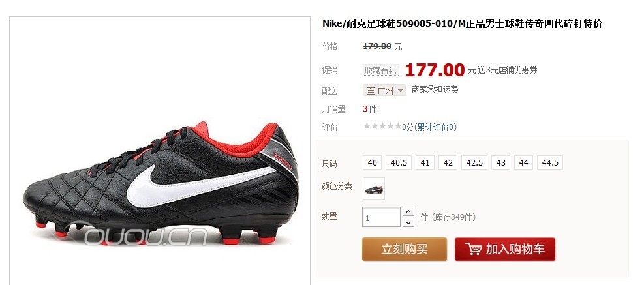The height and width of the screenshot is (285, 644).
Task: Pick shoe size 44
Action: 523,162
